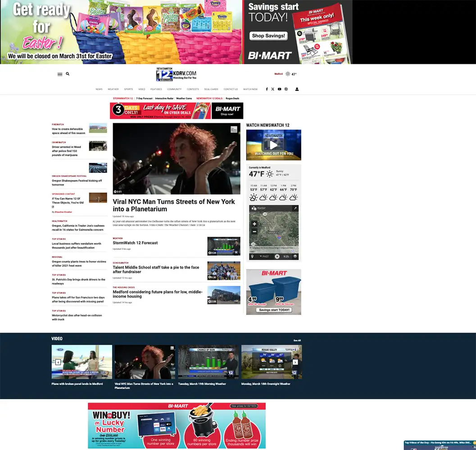The height and width of the screenshot is (450, 476).
Task: Play Watch NewsWatch 12 live video
Action: pos(273,145)
